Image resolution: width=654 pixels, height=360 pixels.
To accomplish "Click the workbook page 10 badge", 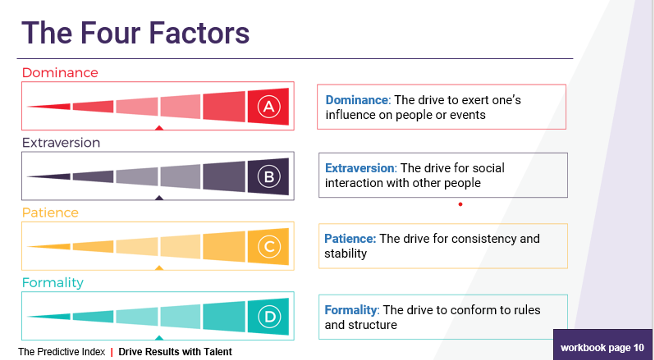I will (602, 346).
